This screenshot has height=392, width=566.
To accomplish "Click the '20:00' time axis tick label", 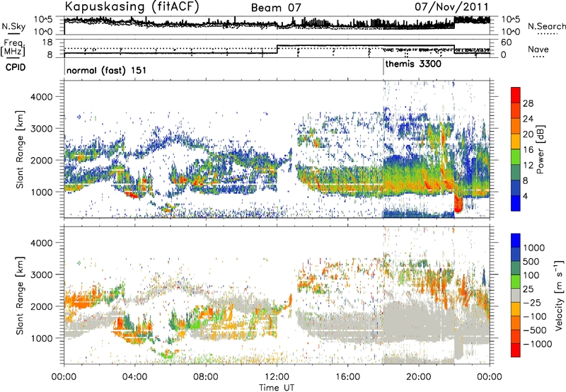I will point(418,377).
